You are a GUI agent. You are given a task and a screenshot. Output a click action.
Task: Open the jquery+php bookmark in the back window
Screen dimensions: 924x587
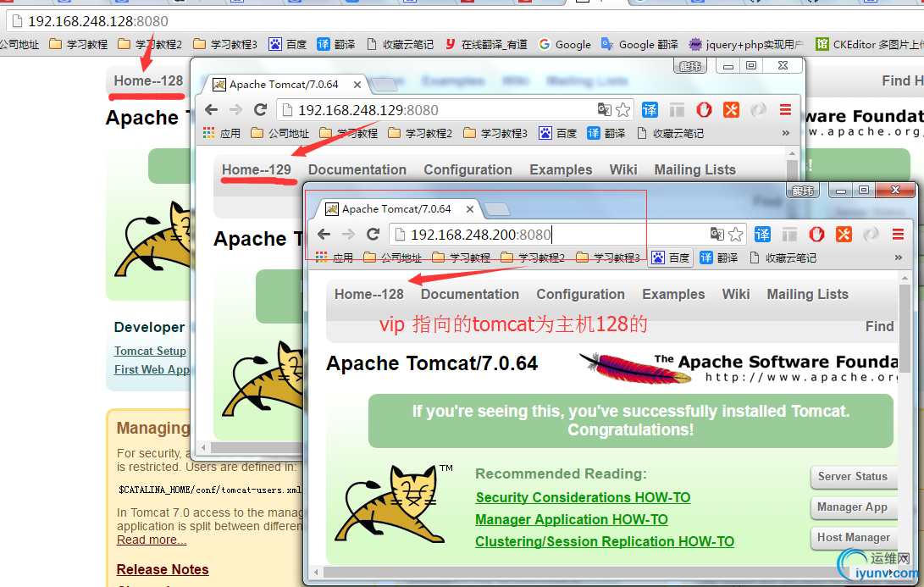pyautogui.click(x=747, y=44)
